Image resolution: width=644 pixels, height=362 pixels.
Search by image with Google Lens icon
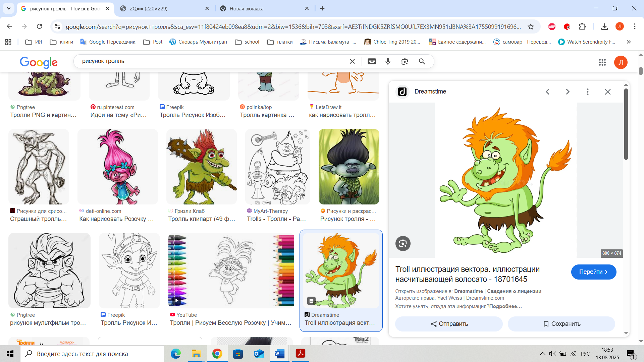click(405, 61)
